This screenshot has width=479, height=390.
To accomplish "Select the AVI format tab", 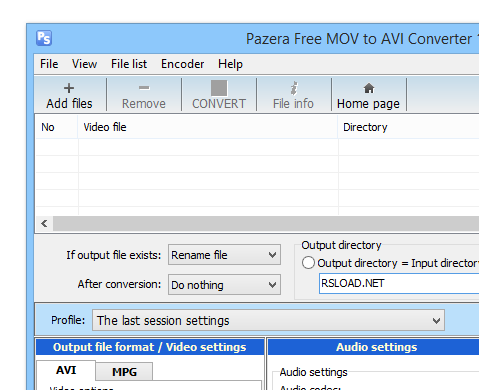I will point(66,370).
